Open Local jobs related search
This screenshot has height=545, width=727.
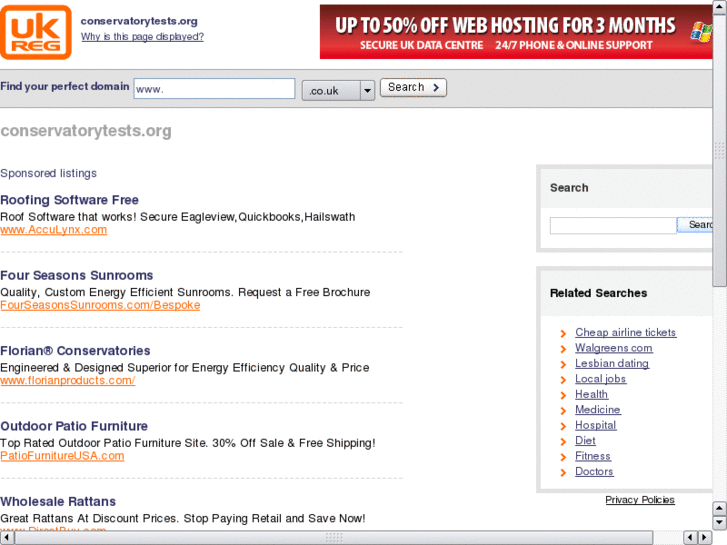(x=600, y=379)
